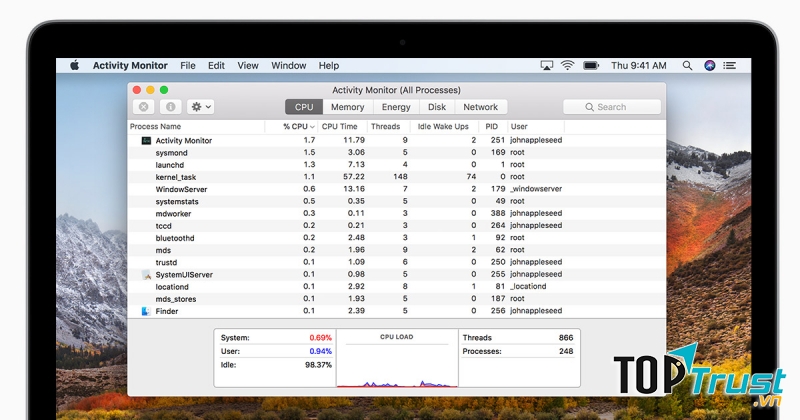Click the User 0.94% value

[x=320, y=351]
